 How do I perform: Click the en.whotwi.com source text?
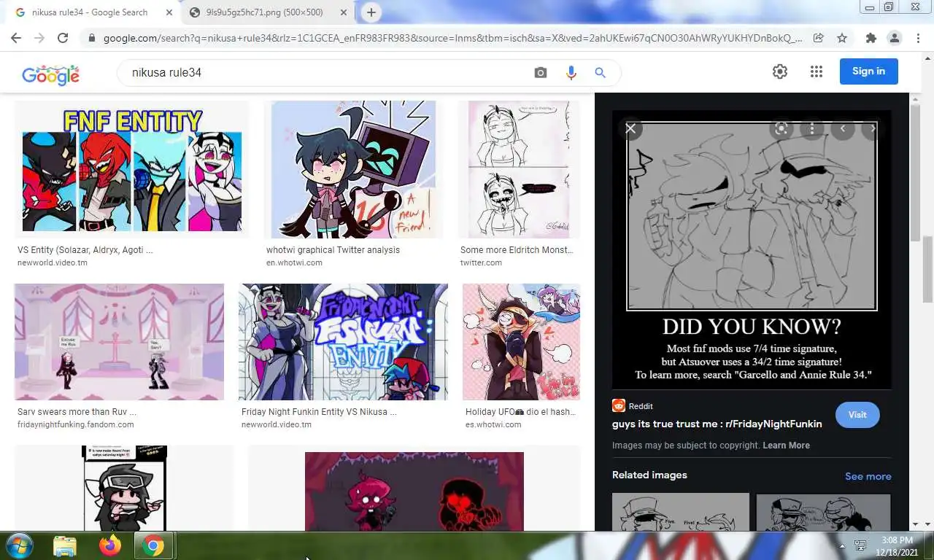click(x=294, y=262)
